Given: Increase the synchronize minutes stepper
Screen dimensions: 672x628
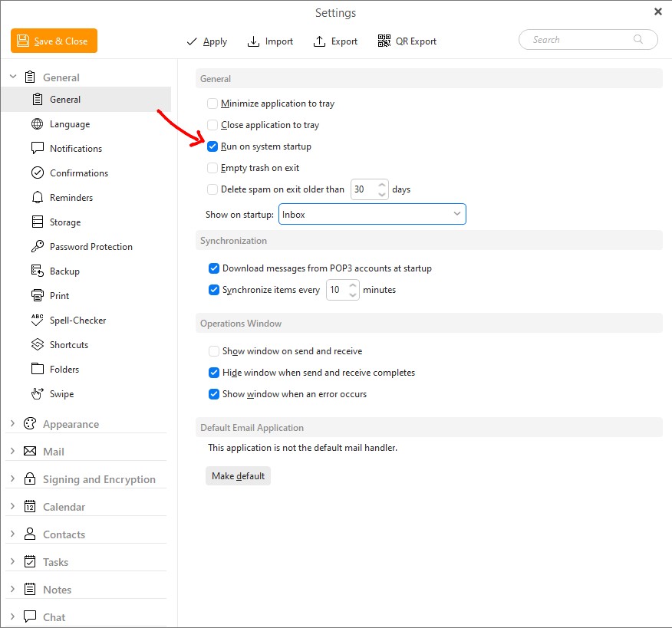Looking at the screenshot, I should (x=353, y=285).
